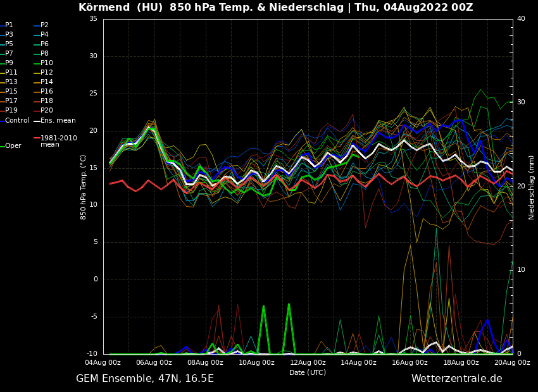
Task: Select the P13 legend label
Action: 11,82
